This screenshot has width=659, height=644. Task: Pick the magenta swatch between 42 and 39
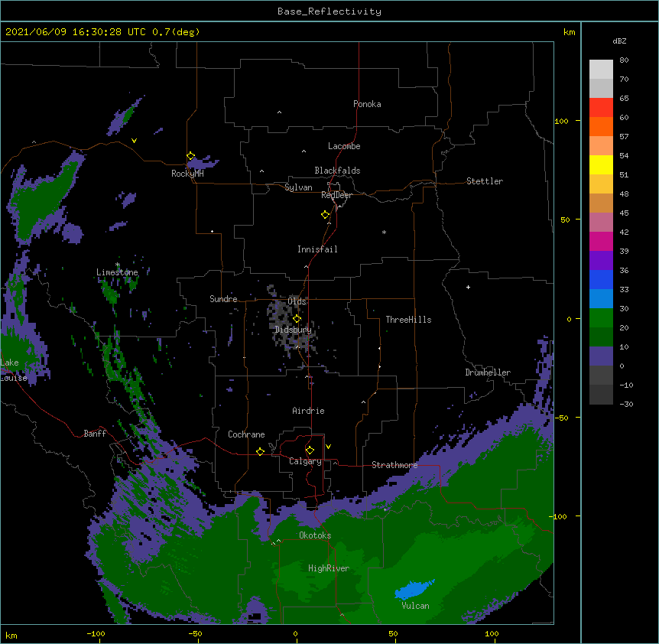point(601,241)
